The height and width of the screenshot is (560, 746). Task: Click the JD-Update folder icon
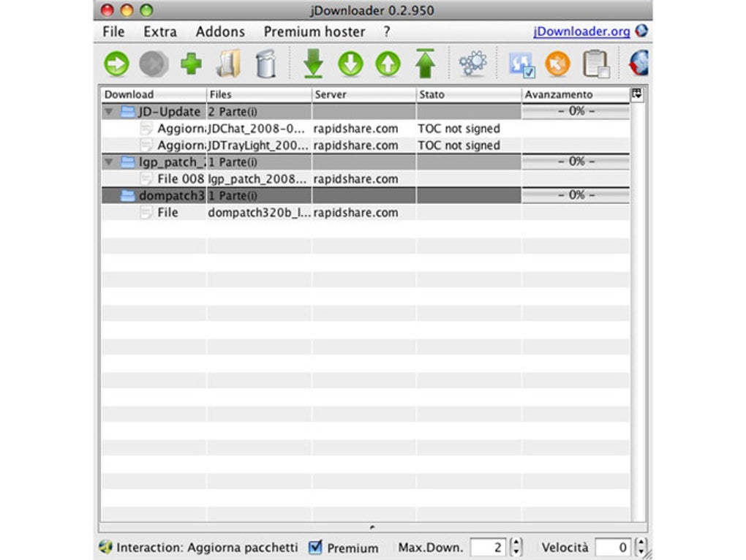(x=127, y=112)
